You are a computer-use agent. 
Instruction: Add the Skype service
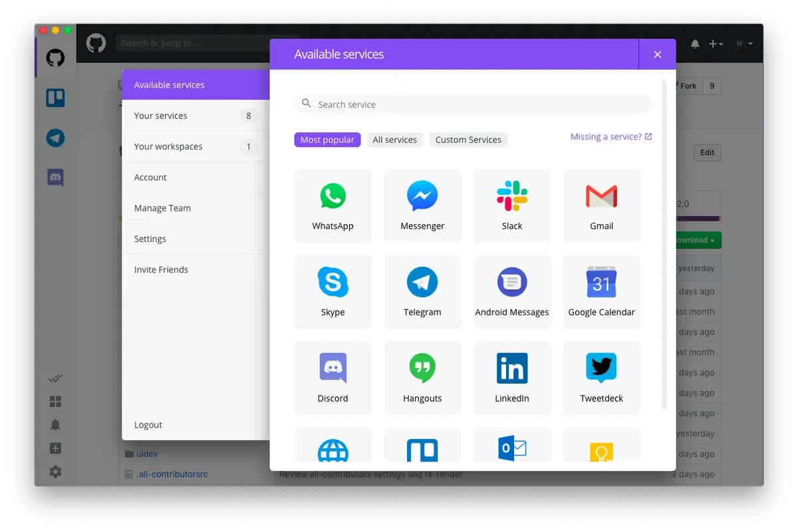tap(332, 292)
